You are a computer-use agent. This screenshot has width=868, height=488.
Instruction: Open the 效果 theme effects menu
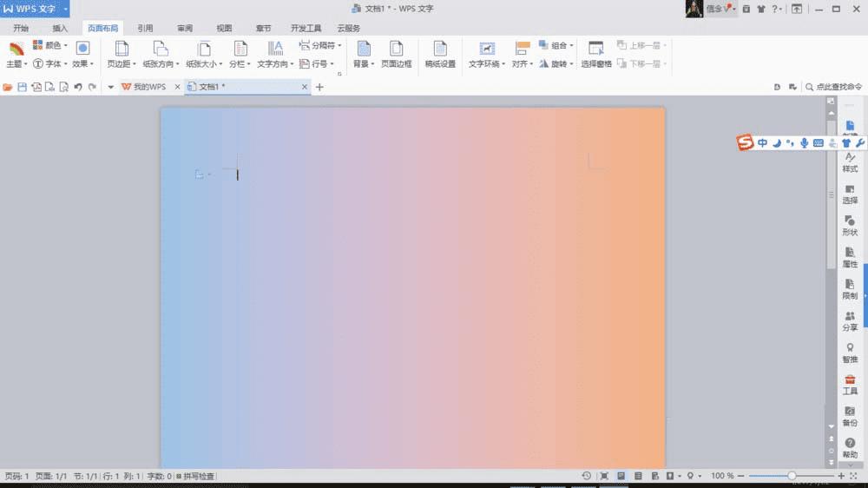[x=83, y=56]
